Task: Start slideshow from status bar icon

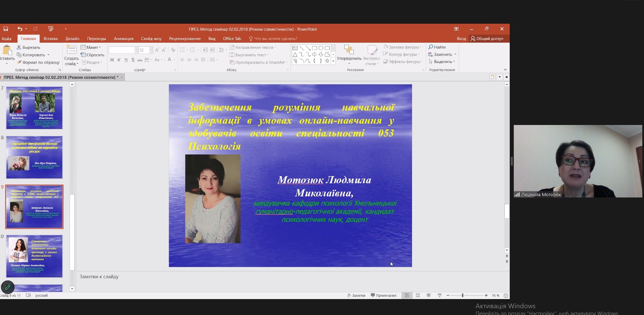Action: point(439,295)
